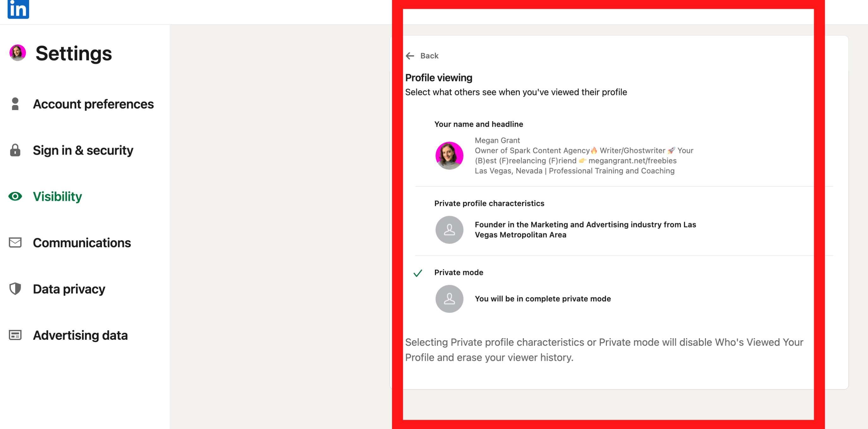Screen dimensions: 868x429
Task: Choose the Private profile characteristics option
Action: coord(489,203)
